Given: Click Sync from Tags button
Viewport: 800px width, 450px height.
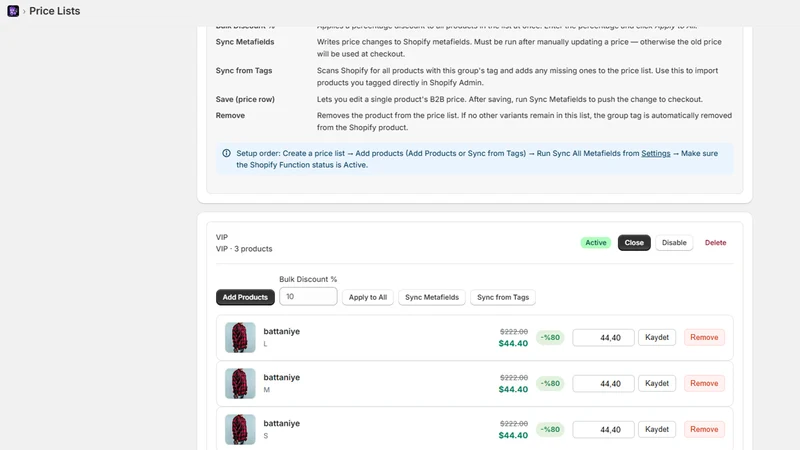Looking at the screenshot, I should pos(503,297).
